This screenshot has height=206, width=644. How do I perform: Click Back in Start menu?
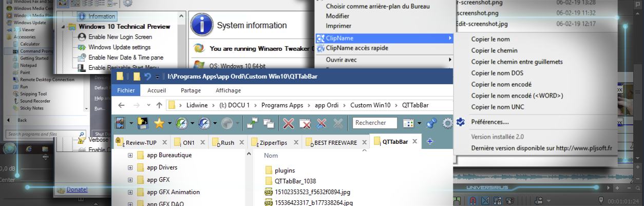22,120
